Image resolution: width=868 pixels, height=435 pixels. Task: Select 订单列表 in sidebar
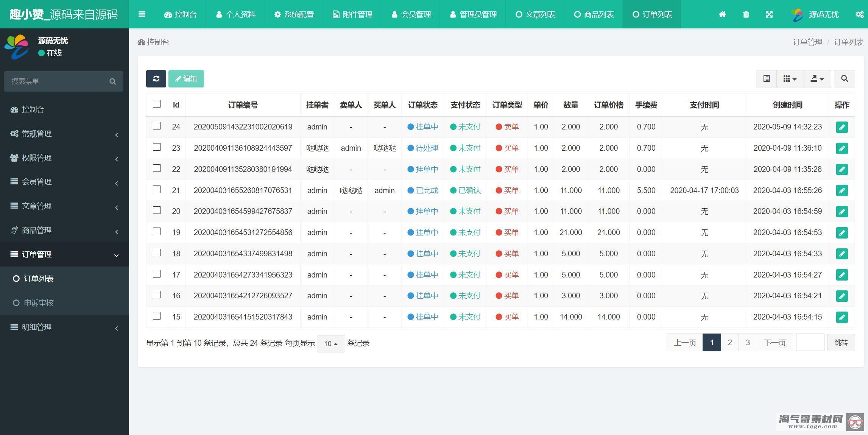[x=64, y=279]
